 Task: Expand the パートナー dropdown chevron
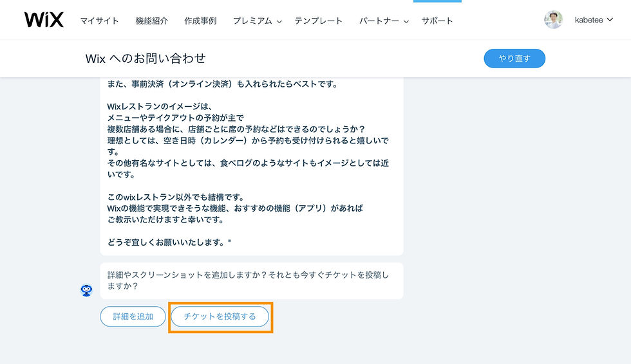pyautogui.click(x=406, y=21)
